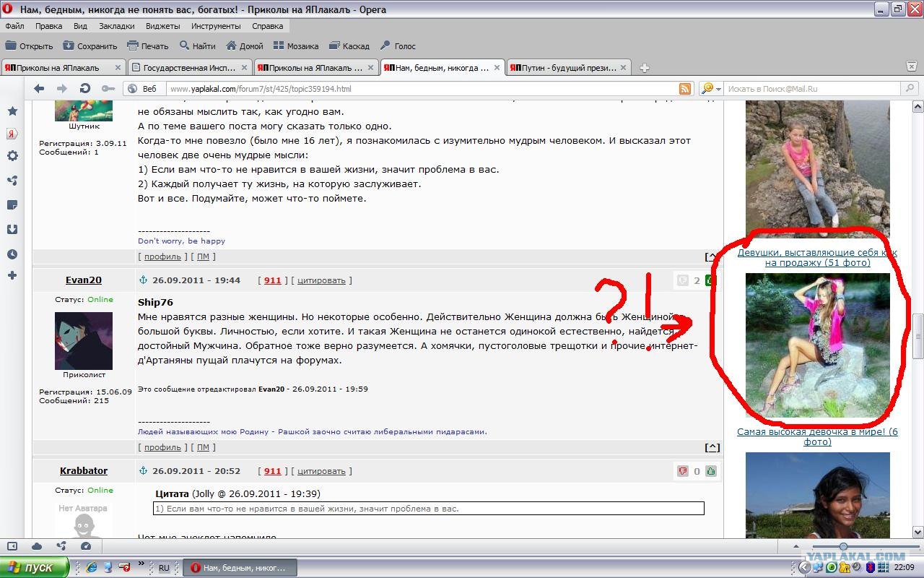The height and width of the screenshot is (578, 924).
Task: Click Opera Link cloud icon in status bar
Action: (x=37, y=546)
